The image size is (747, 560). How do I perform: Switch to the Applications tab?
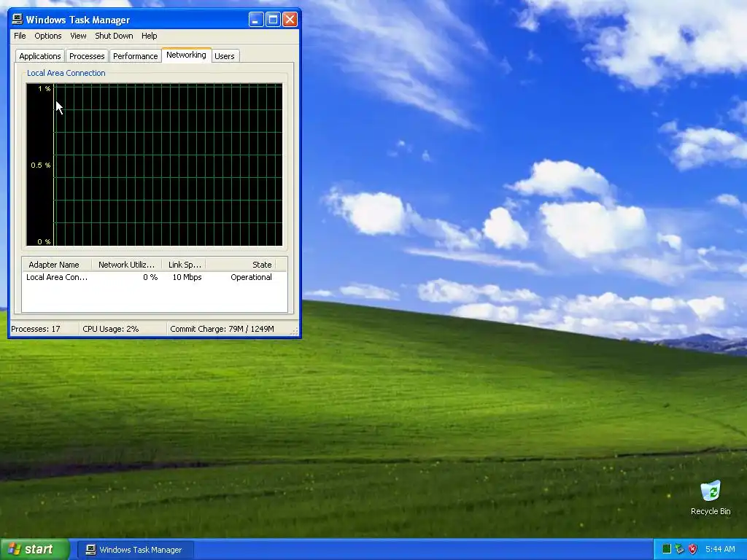tap(40, 56)
